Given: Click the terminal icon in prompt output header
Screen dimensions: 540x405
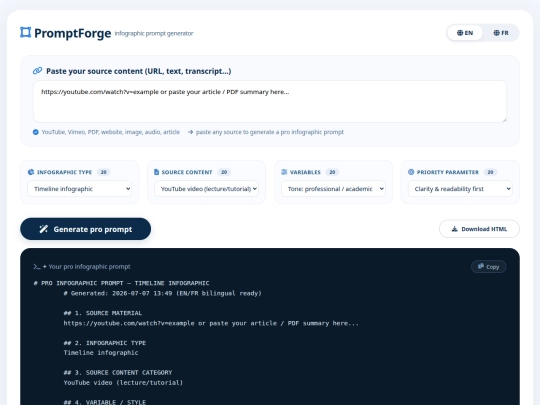Looking at the screenshot, I should click(37, 267).
